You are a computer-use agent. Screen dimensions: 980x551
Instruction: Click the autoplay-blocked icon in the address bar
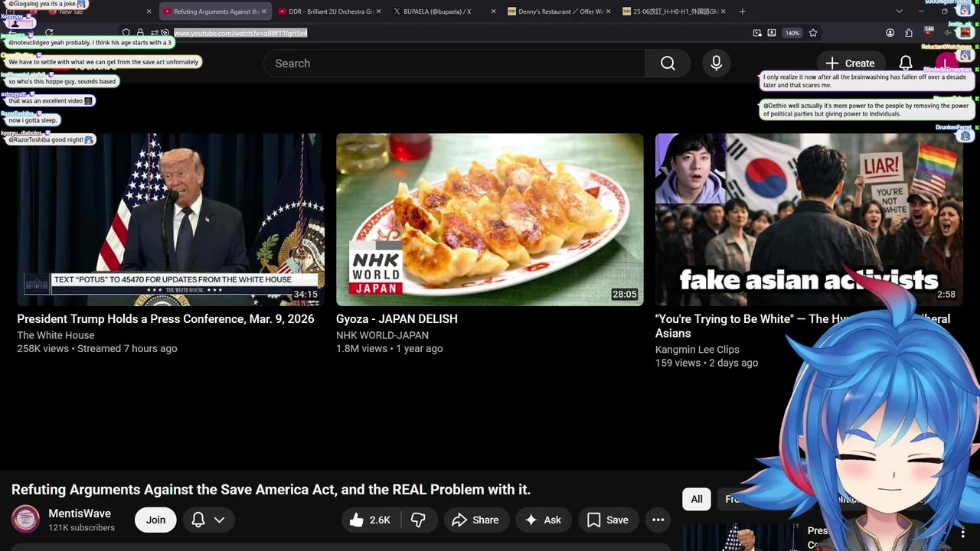tap(165, 33)
